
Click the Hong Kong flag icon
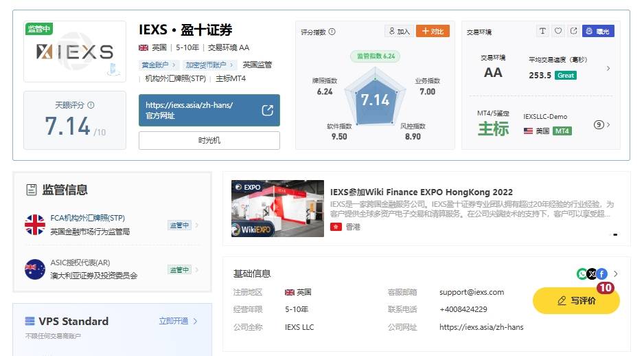click(x=336, y=227)
